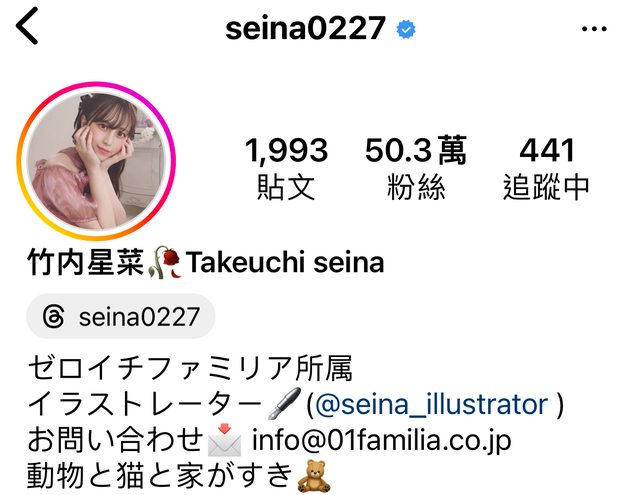View the 441 追蹤中 following list

546,168
